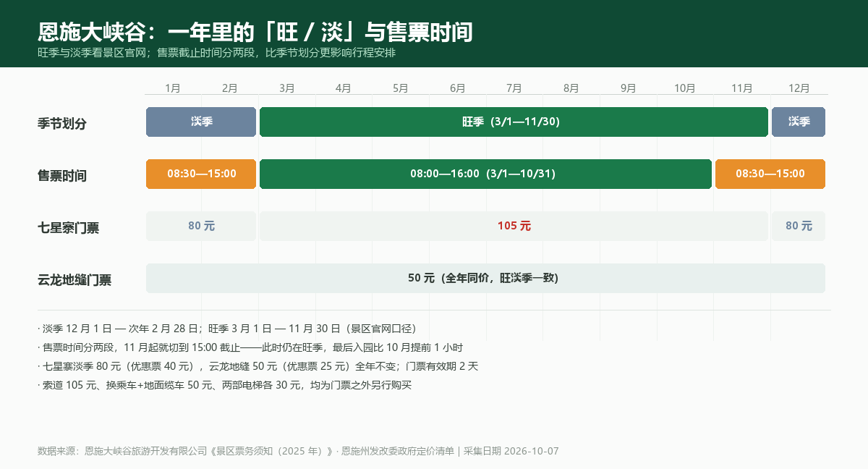Viewport: 868px width, 469px height.
Task: Select the 云龙地缝门票 row label
Action: click(75, 280)
